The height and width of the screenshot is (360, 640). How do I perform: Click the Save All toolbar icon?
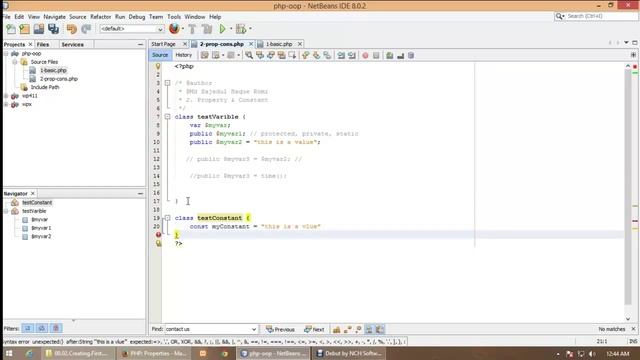[53, 29]
